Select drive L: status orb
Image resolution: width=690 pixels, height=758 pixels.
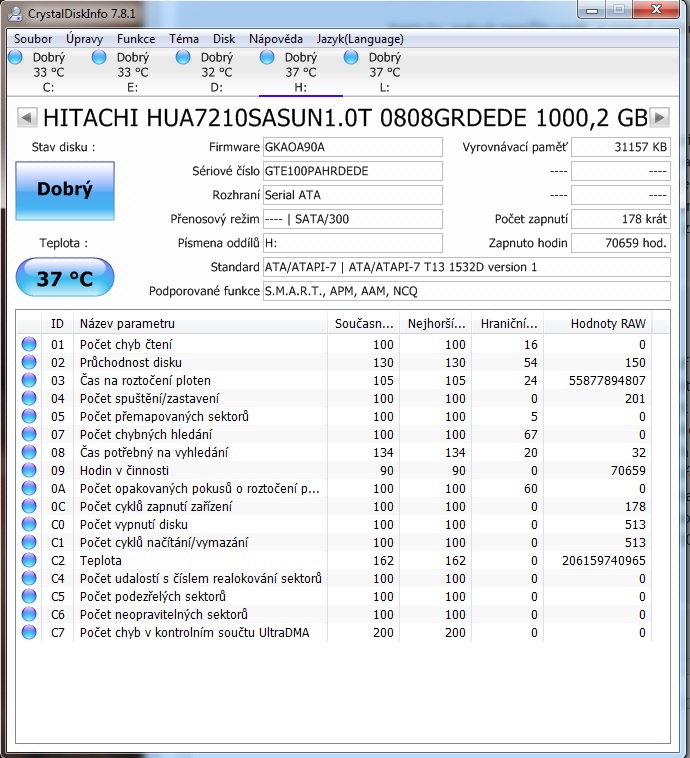351,58
